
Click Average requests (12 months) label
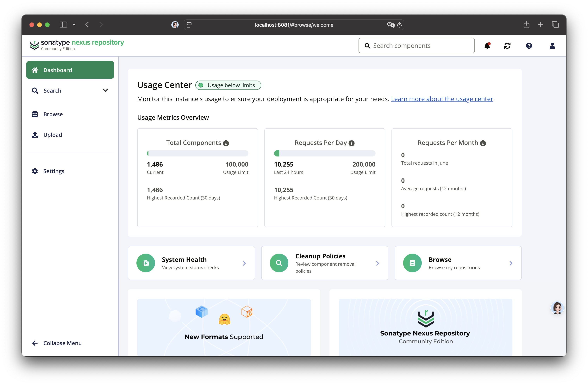point(434,188)
